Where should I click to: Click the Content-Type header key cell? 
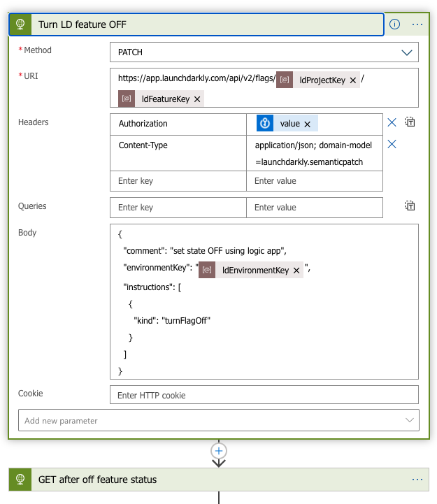click(x=178, y=153)
